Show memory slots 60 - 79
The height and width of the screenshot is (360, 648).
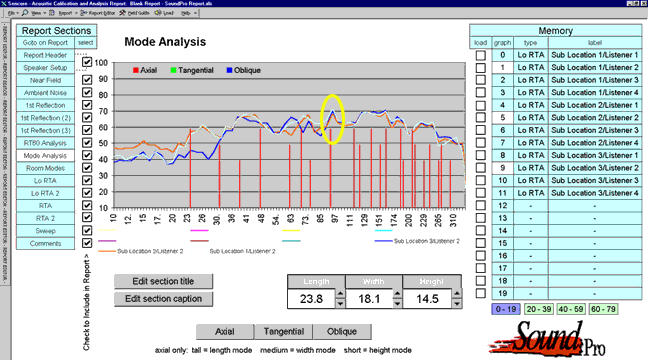(603, 309)
